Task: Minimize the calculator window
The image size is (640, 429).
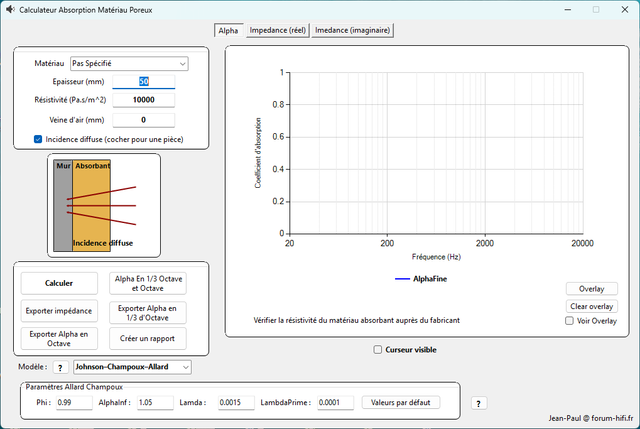Action: pos(568,9)
